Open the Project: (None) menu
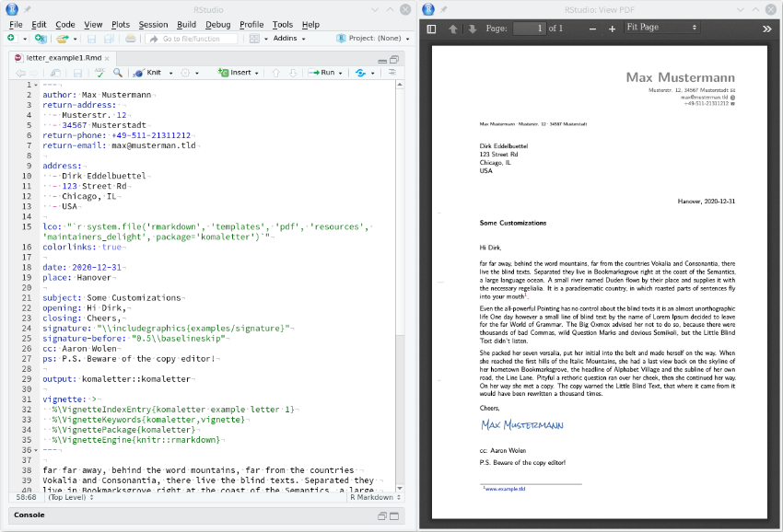Viewport: 783px width, 532px height. (x=373, y=39)
